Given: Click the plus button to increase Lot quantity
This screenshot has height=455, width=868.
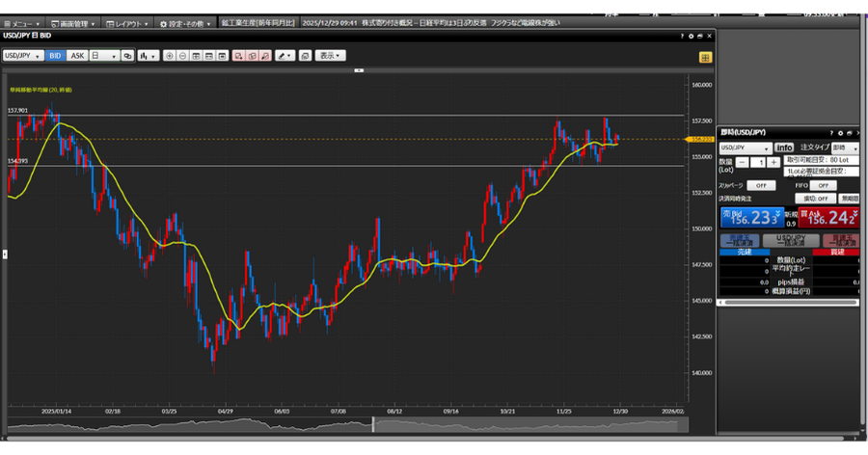Looking at the screenshot, I should pyautogui.click(x=773, y=162).
